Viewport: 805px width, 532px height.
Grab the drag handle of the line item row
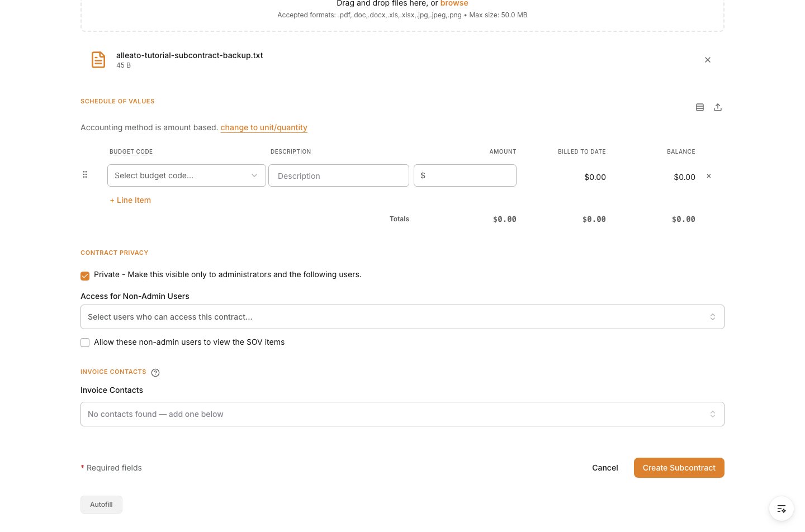(x=85, y=174)
